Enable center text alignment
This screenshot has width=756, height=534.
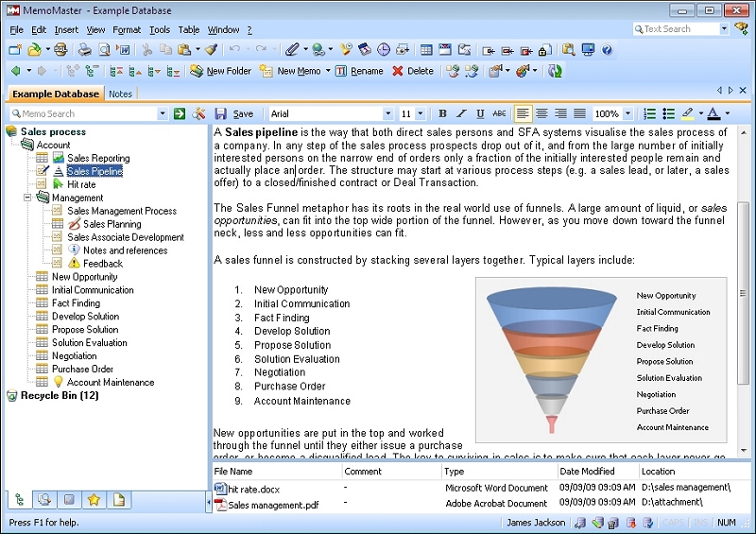tap(542, 113)
